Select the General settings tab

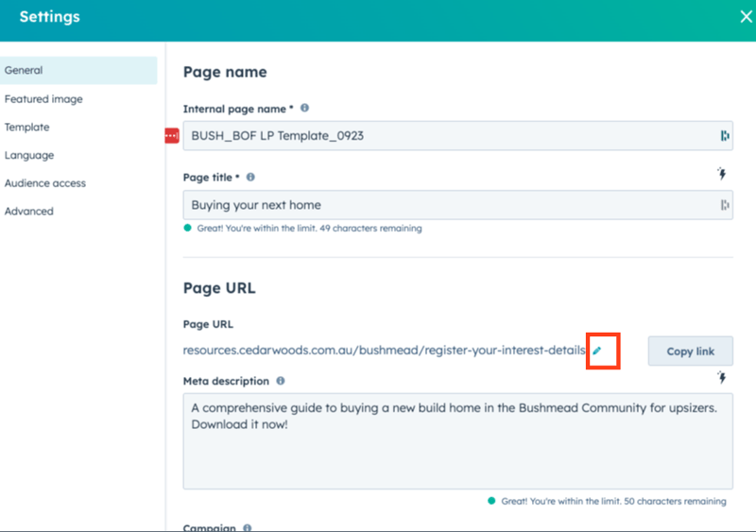coord(78,71)
